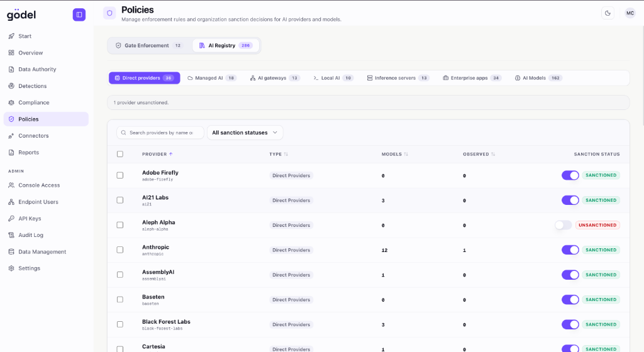
Task: Select Local AI tab
Action: click(333, 78)
